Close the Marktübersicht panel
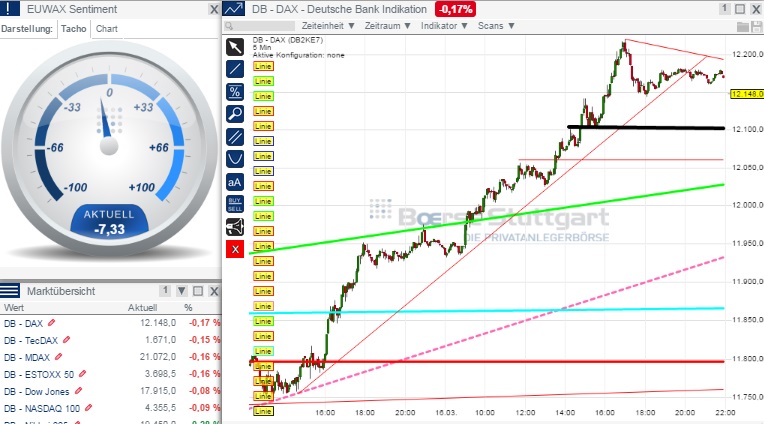The image size is (764, 424). [214, 291]
